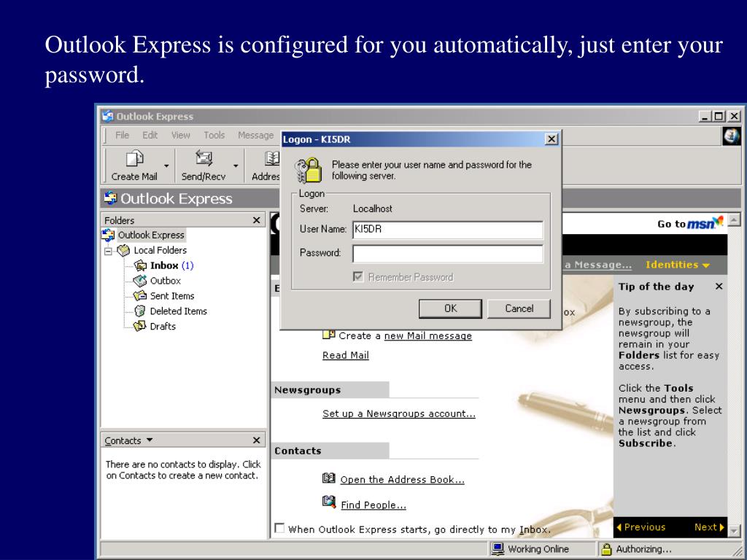This screenshot has width=747, height=560.
Task: Open the Addresses book toolbar icon
Action: click(272, 158)
